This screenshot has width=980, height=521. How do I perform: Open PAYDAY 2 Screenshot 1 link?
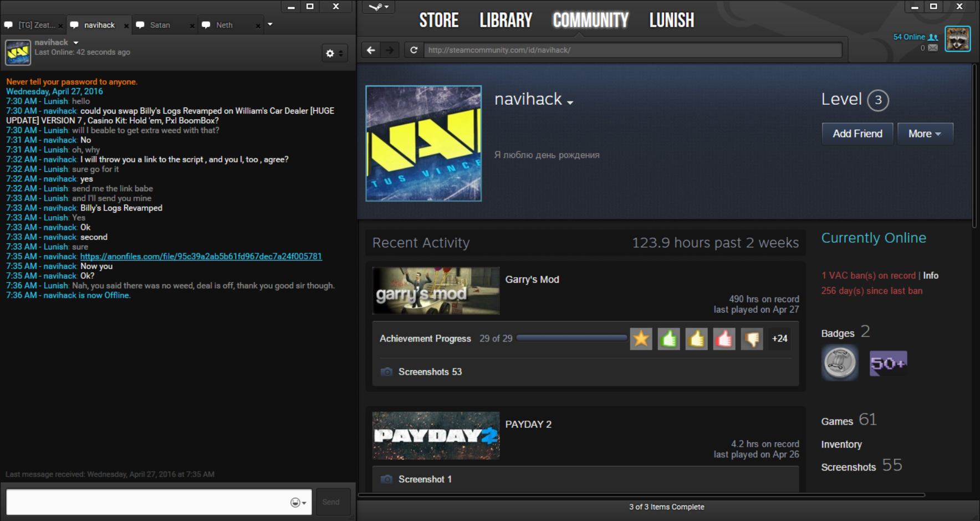coord(425,479)
